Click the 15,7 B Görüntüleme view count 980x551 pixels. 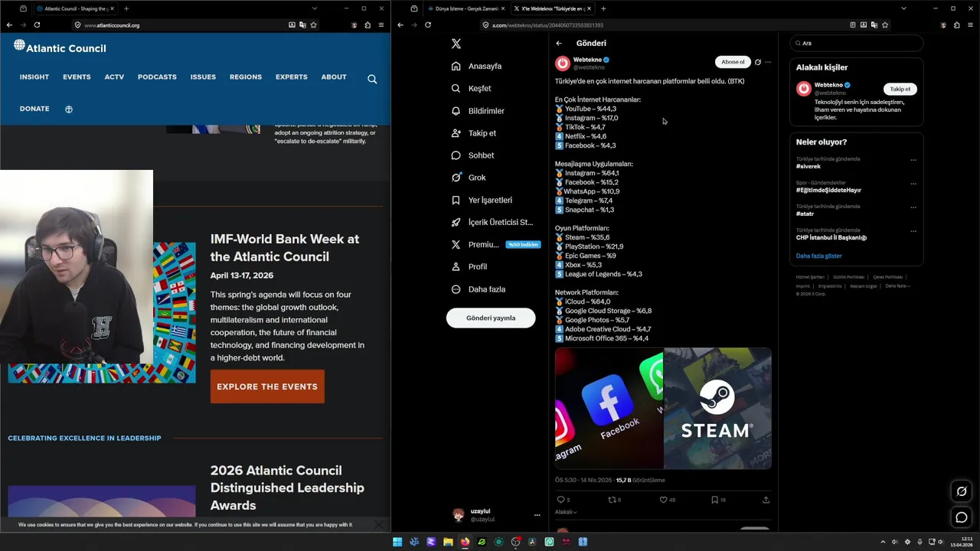(640, 480)
